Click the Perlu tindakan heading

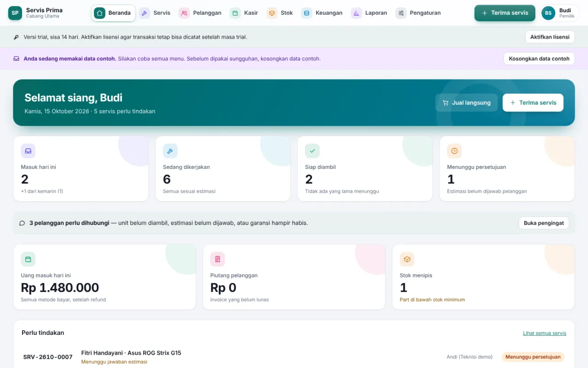[x=43, y=333]
